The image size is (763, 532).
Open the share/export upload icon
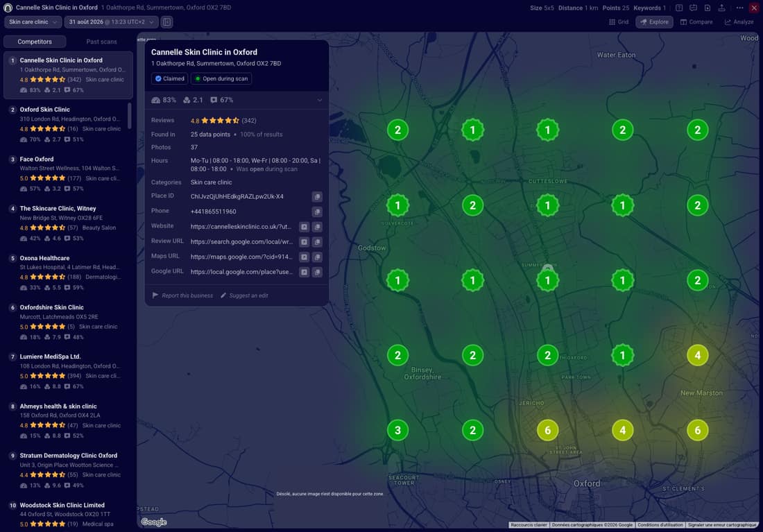[x=721, y=8]
